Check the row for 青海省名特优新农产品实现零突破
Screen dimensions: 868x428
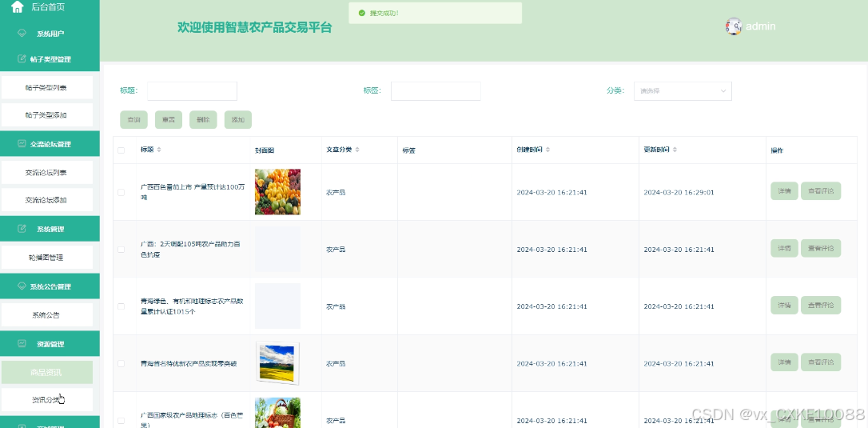pos(121,364)
